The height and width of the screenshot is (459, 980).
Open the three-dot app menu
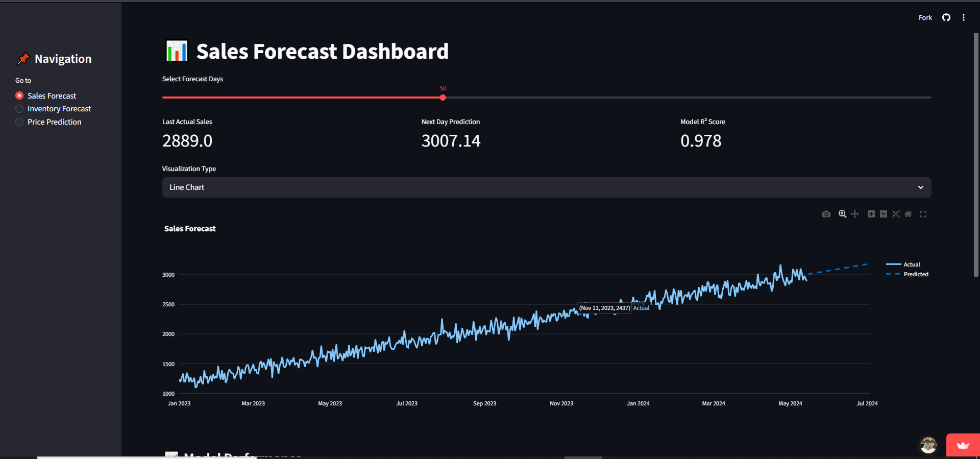click(964, 18)
